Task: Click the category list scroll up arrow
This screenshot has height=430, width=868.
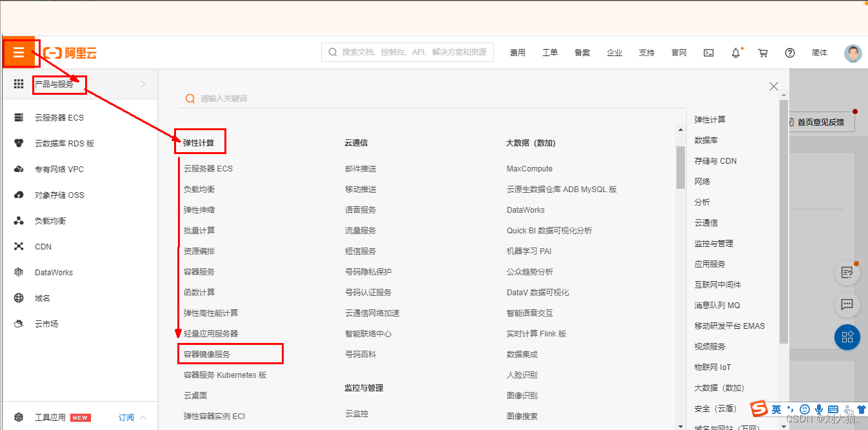Action: (784, 95)
